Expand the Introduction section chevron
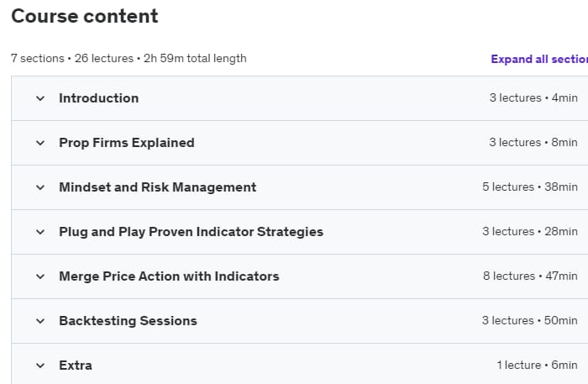 pos(40,98)
